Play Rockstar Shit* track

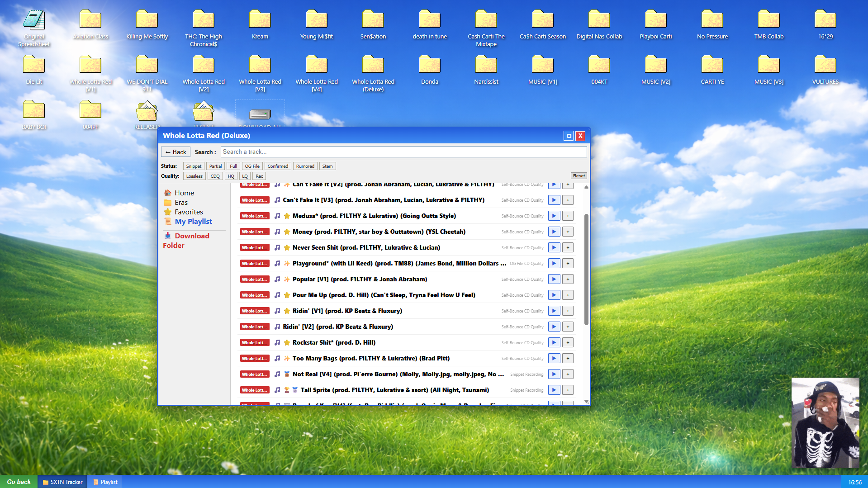[554, 342]
